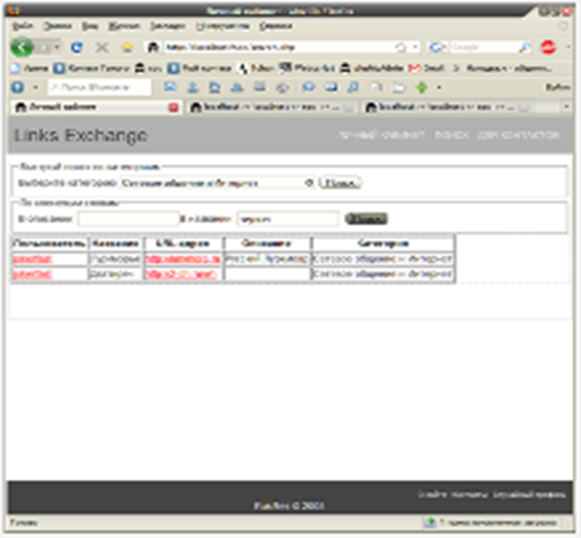Click the red round extension icon
The height and width of the screenshot is (538, 581).
coord(548,47)
